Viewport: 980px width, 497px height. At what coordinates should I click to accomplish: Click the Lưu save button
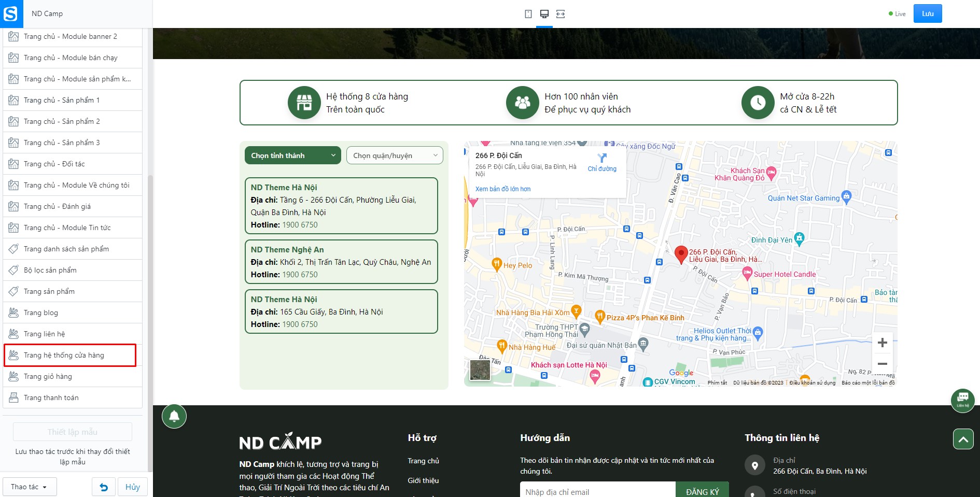[928, 13]
